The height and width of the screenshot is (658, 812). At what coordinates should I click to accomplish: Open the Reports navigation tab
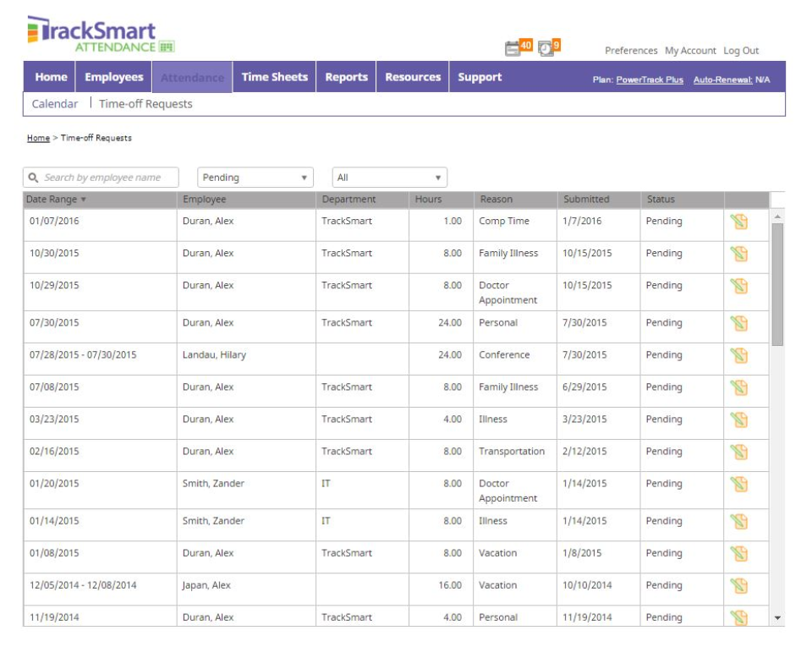346,76
